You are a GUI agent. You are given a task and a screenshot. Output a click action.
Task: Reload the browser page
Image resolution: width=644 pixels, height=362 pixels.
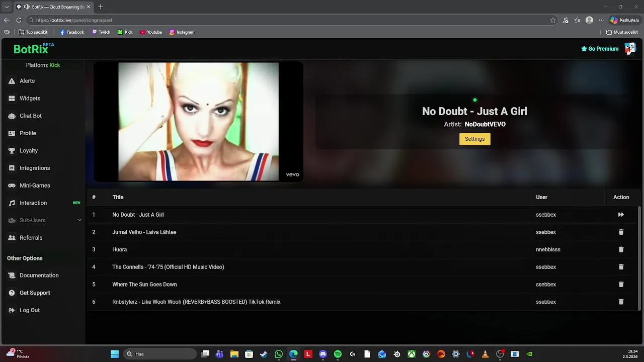click(x=19, y=20)
